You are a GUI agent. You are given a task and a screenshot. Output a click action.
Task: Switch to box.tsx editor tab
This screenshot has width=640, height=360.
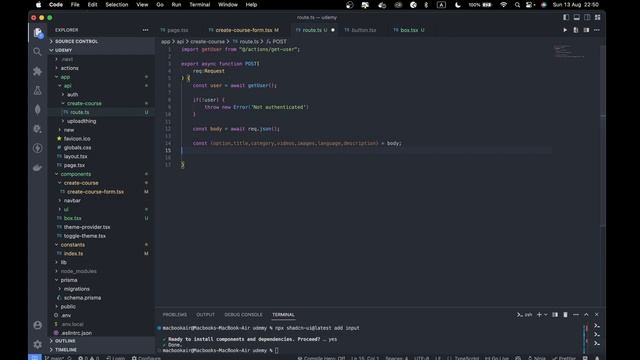tap(409, 30)
